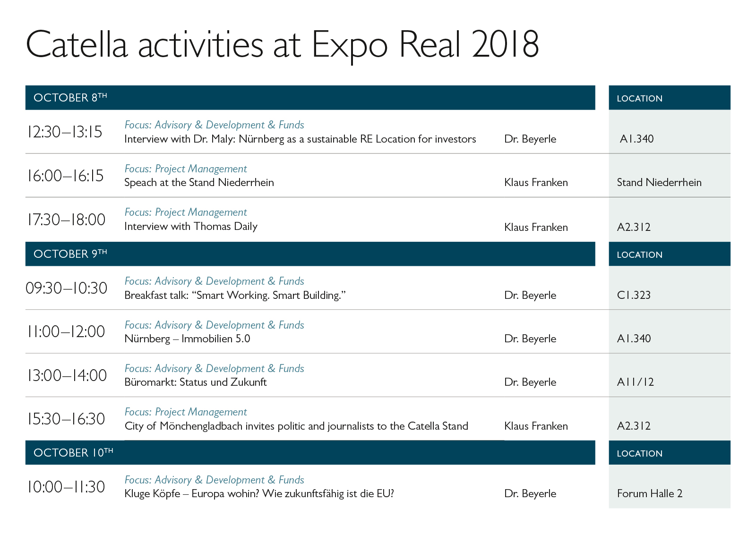Click the Focus line of the 13:00–14:00 session
Screen dimensions: 756x534
tap(214, 369)
